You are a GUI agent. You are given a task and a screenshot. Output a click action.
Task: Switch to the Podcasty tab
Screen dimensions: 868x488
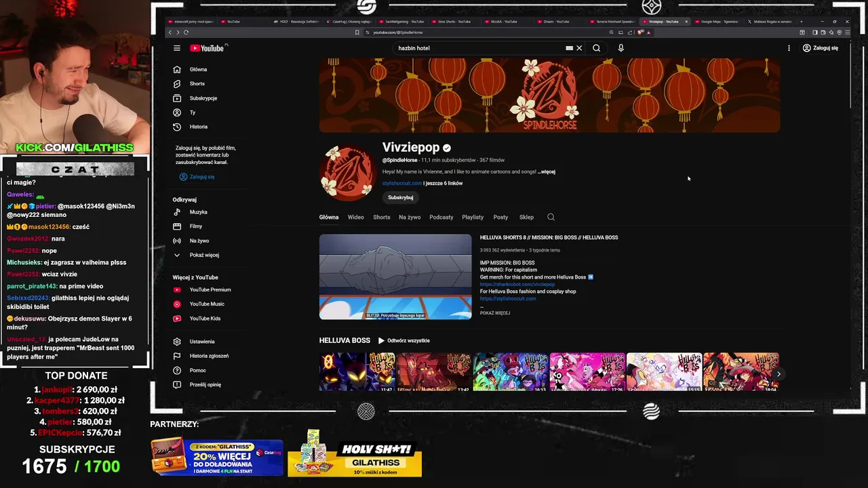coord(441,217)
